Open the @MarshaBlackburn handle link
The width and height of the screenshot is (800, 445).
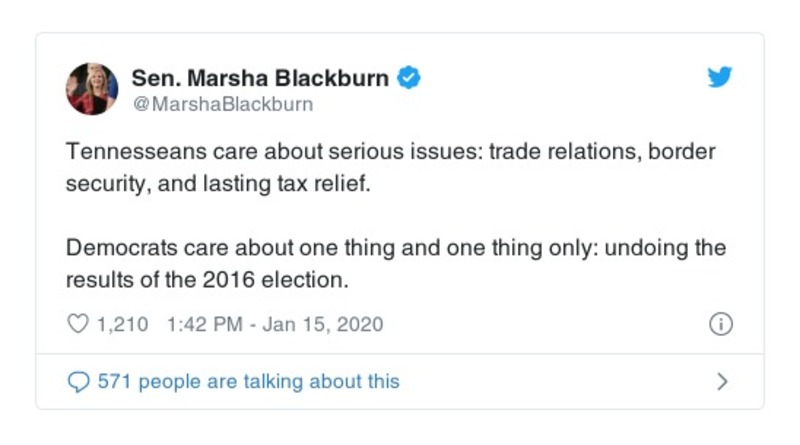(x=222, y=104)
